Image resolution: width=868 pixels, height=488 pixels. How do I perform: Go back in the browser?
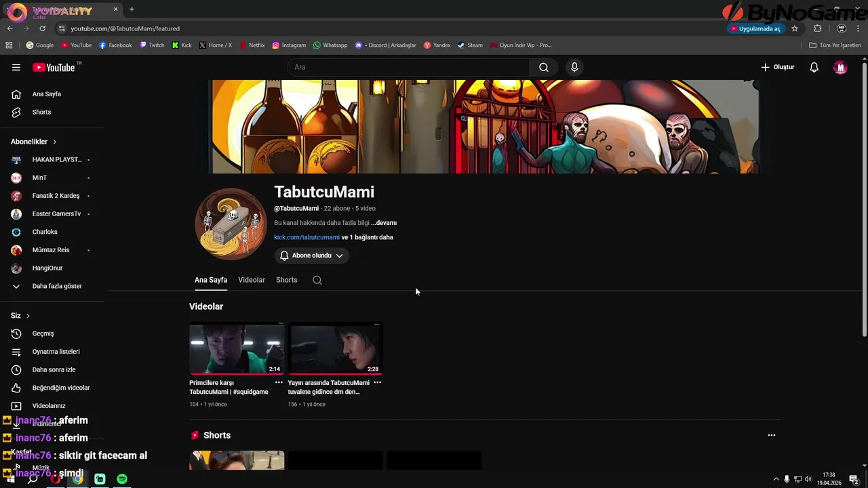pyautogui.click(x=10, y=28)
